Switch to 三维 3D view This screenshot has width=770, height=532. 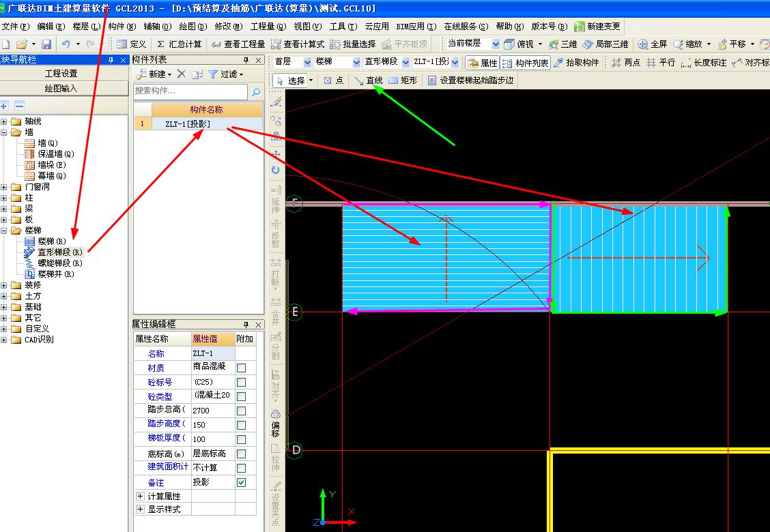562,44
